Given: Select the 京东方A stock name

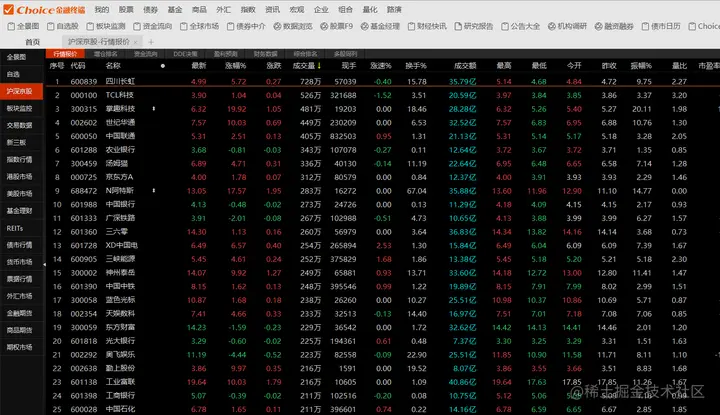Looking at the screenshot, I should click(x=119, y=177).
